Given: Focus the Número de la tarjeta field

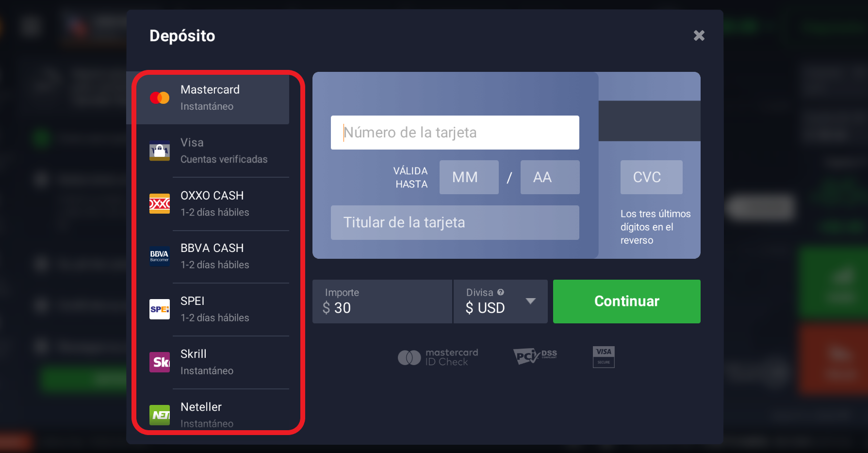Looking at the screenshot, I should pyautogui.click(x=455, y=133).
